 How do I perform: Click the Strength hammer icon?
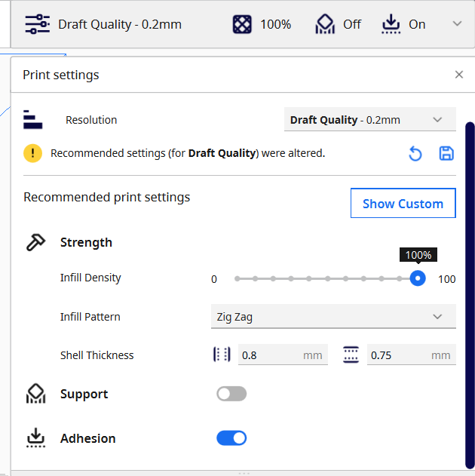pos(35,242)
